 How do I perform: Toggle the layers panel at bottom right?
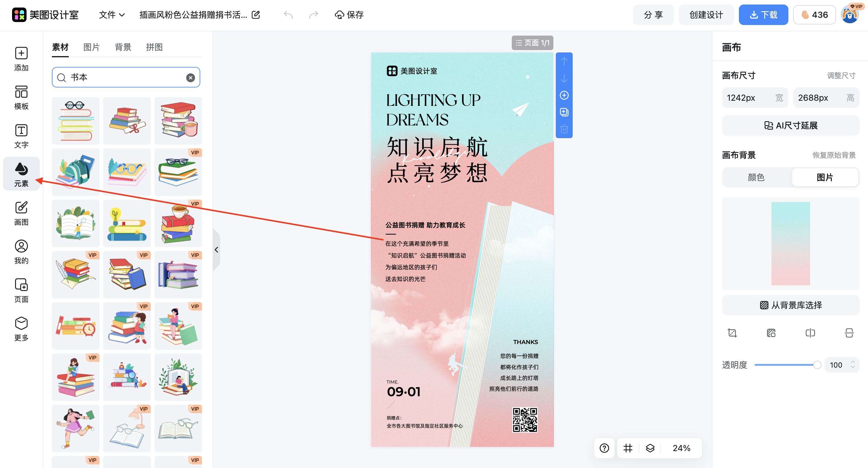coord(650,448)
